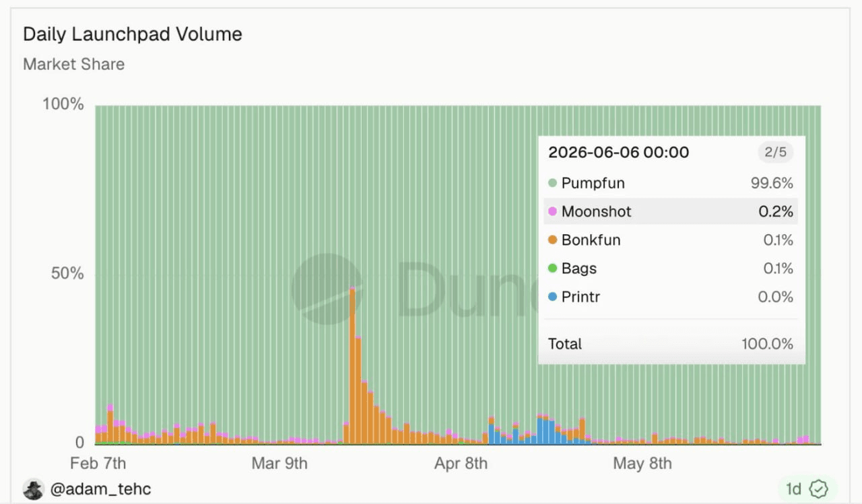Click the 100% y-axis label
The width and height of the screenshot is (862, 504).
(x=63, y=104)
